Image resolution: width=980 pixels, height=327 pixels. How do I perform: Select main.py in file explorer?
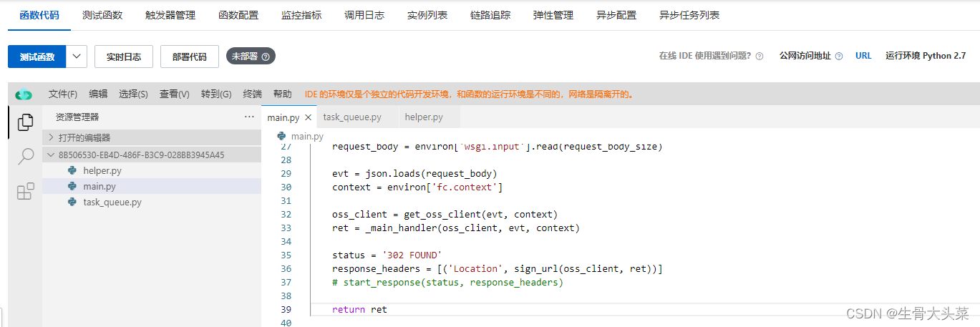pyautogui.click(x=152, y=186)
